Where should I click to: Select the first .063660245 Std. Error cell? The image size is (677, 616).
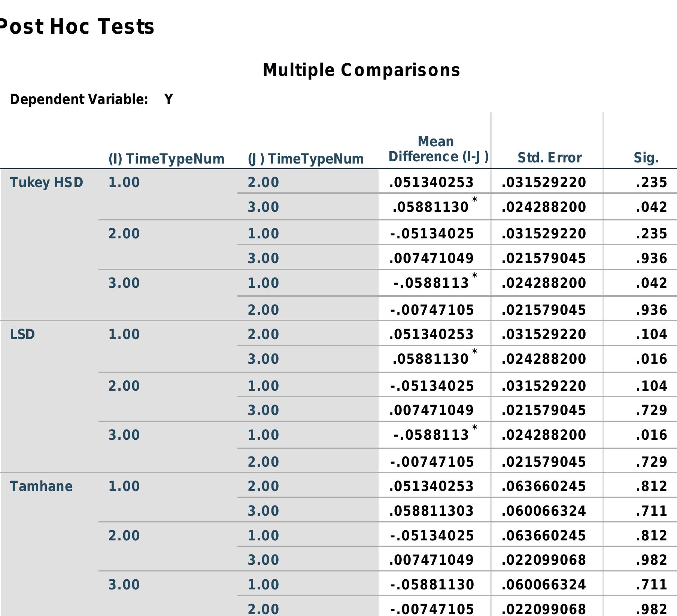point(543,486)
